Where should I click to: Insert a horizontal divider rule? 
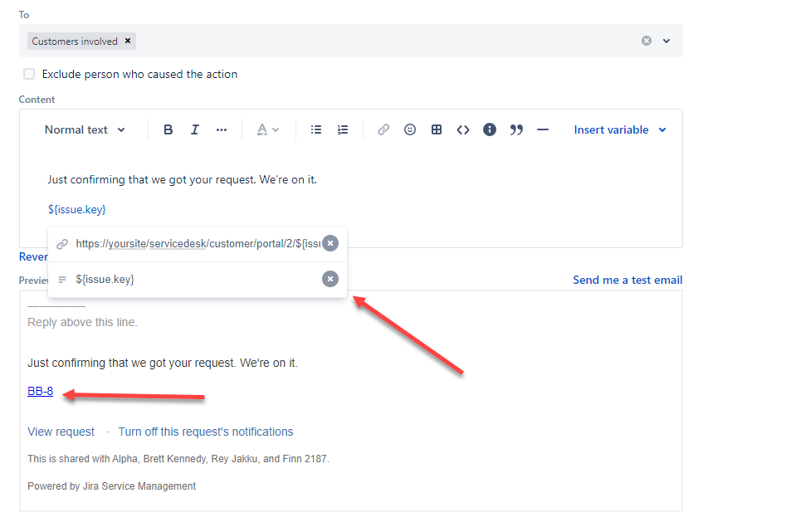[x=543, y=130]
